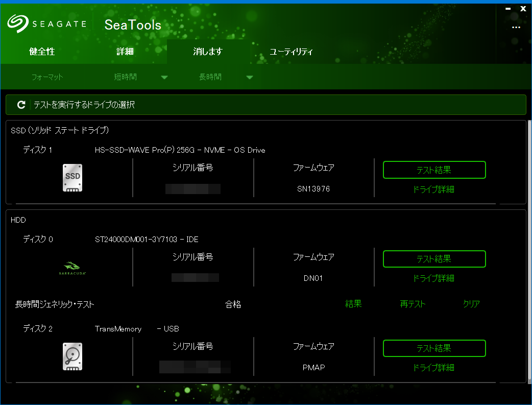Click クリア to clear the test result
Image resolution: width=532 pixels, height=405 pixels.
(471, 304)
